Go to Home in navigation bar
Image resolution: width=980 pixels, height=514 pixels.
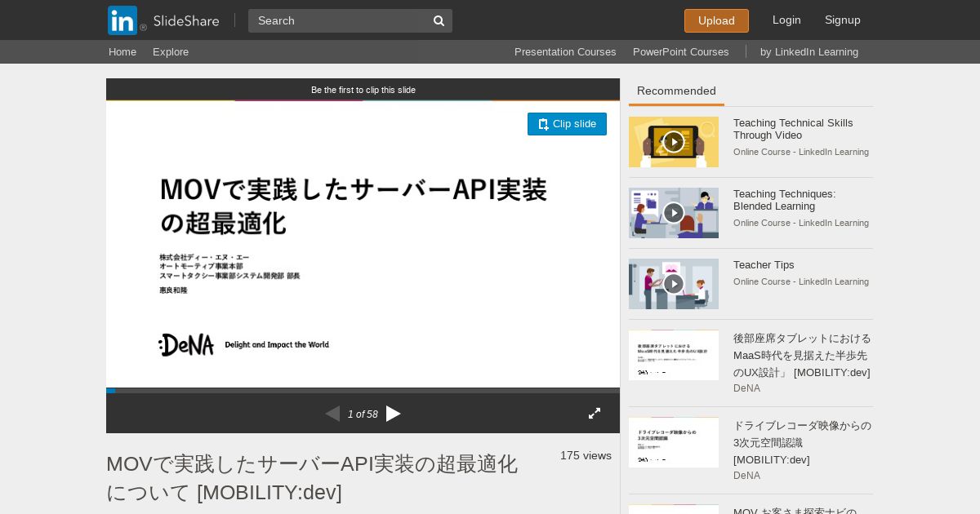coord(122,51)
